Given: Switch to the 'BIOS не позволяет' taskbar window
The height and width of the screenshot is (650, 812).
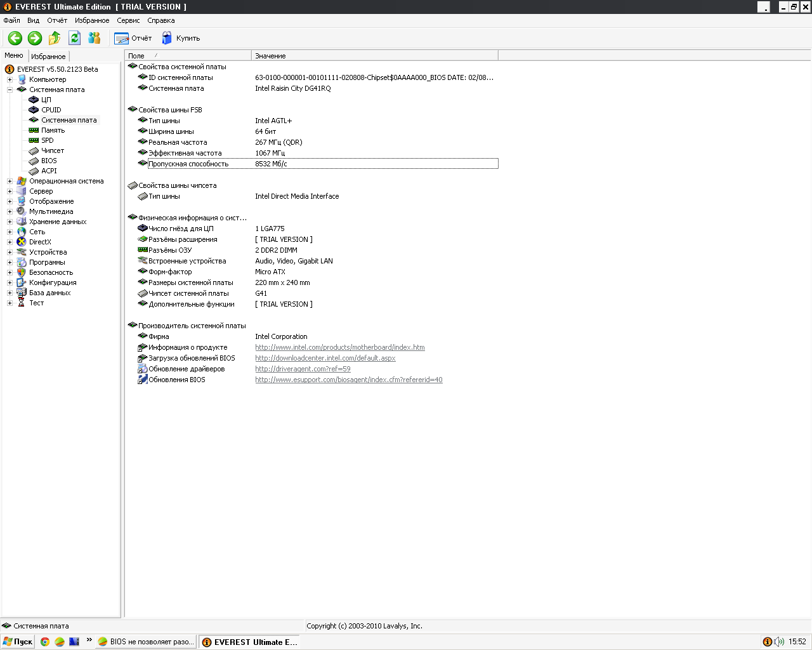Looking at the screenshot, I should [146, 642].
